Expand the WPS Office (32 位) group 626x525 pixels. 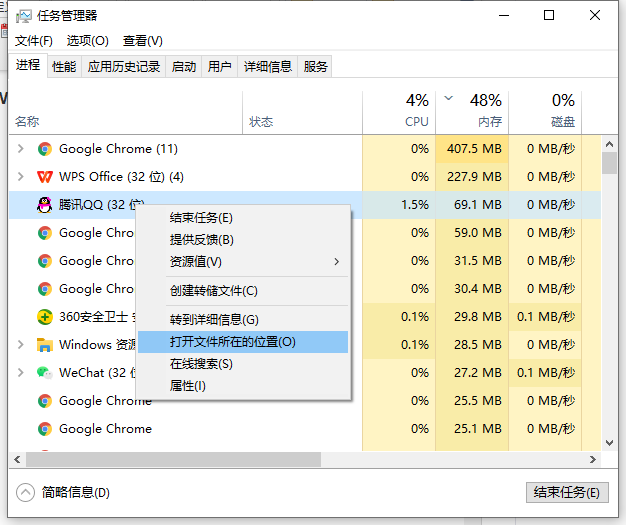[x=21, y=177]
